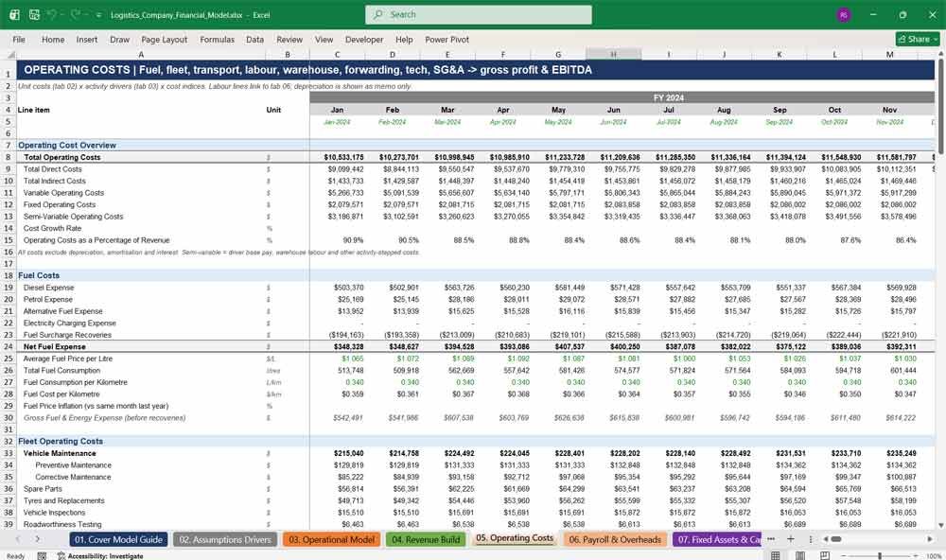Click the next sheet navigation arrow

pyautogui.click(x=38, y=539)
